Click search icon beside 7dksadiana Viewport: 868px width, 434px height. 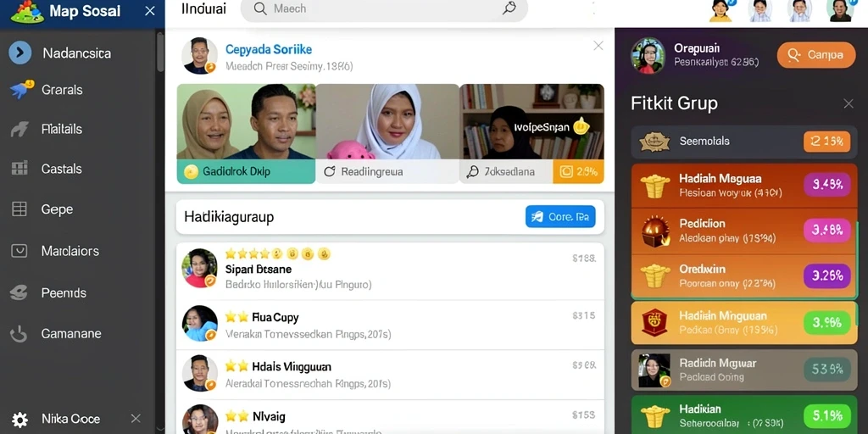(472, 171)
